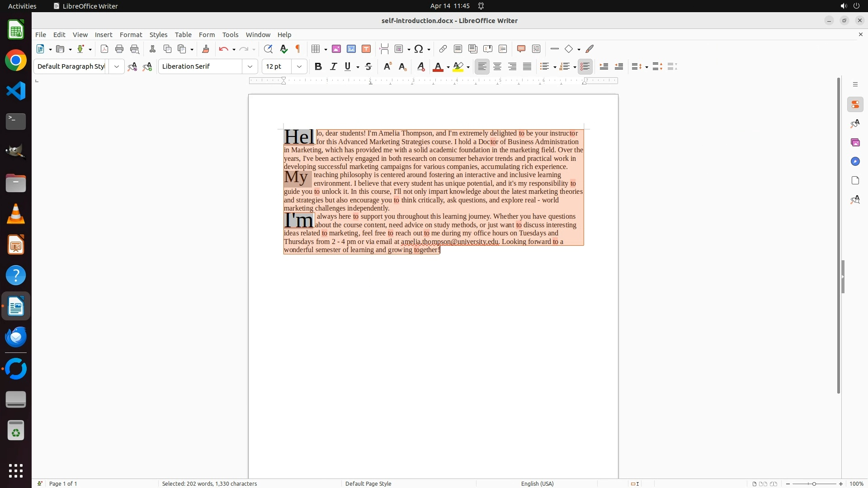This screenshot has height=488, width=868.
Task: Open the Navigator compass in the sidebar
Action: coord(855,161)
